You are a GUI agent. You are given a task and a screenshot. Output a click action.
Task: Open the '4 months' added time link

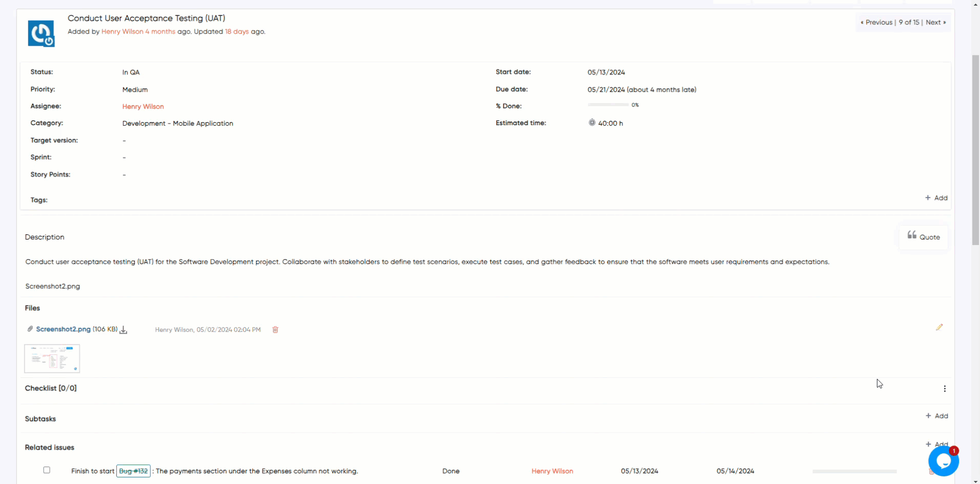160,32
